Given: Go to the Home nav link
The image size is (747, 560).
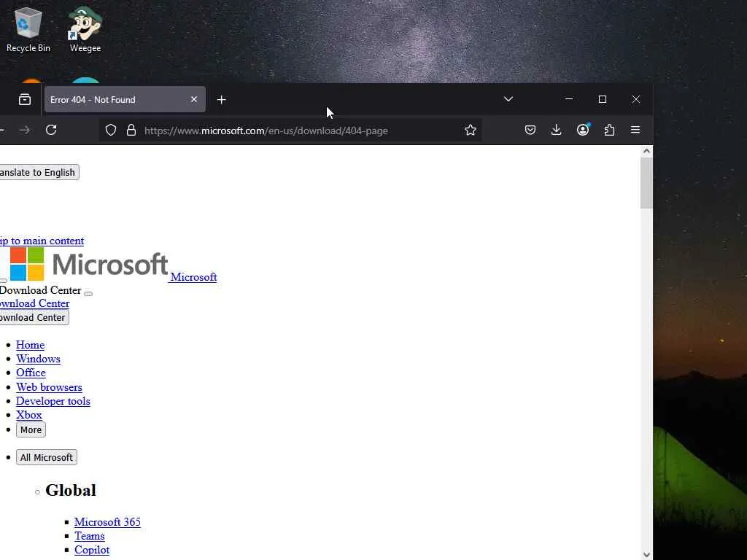Looking at the screenshot, I should (30, 345).
